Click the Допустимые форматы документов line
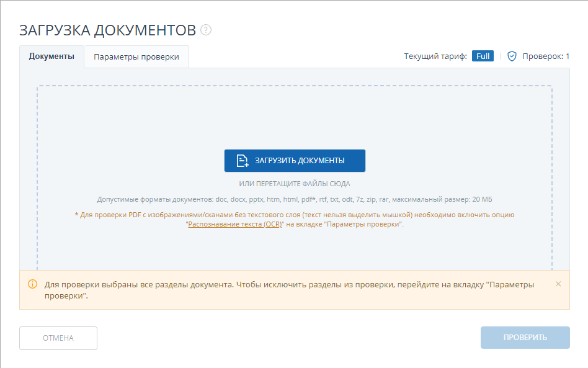Image resolution: width=588 pixels, height=368 pixels. click(x=295, y=199)
